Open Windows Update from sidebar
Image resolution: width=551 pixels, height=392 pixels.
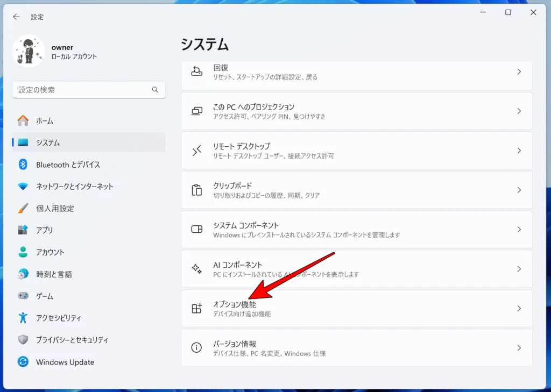pyautogui.click(x=65, y=362)
